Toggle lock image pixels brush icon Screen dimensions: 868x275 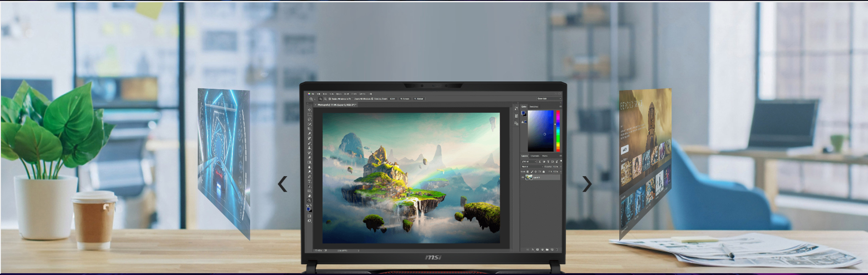(532, 172)
